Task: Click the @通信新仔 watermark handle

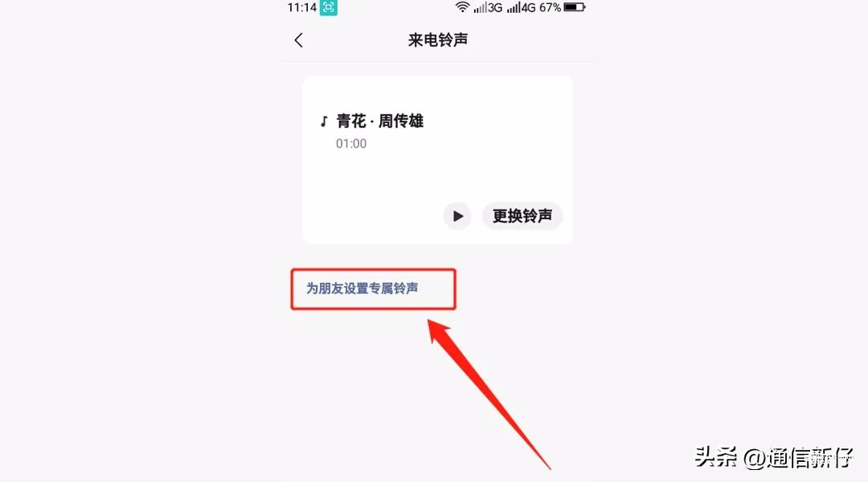Action: point(798,458)
